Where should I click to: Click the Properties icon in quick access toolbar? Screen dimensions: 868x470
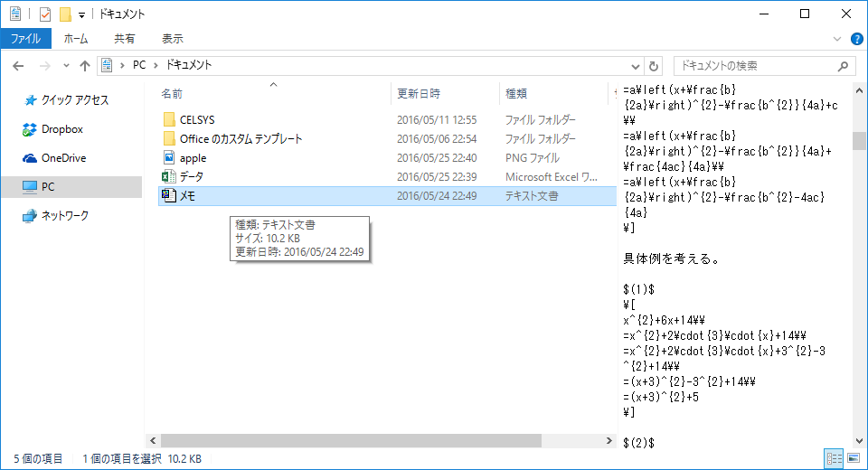point(45,14)
